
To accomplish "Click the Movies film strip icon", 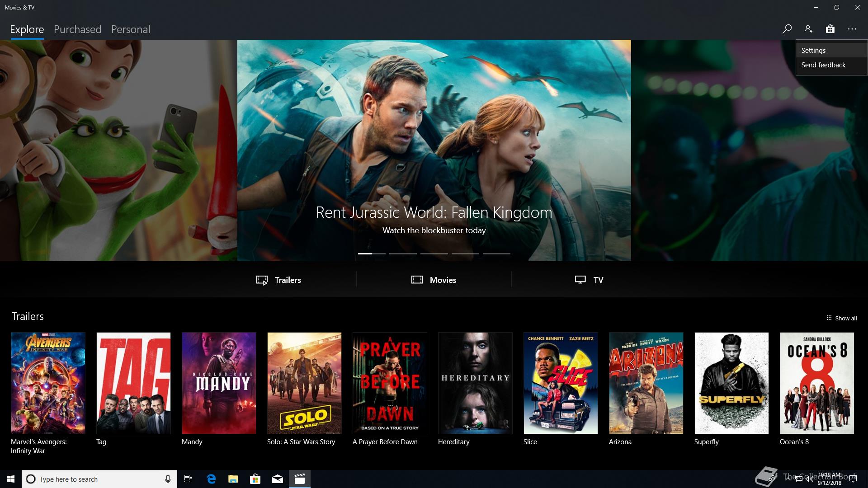I will (417, 280).
